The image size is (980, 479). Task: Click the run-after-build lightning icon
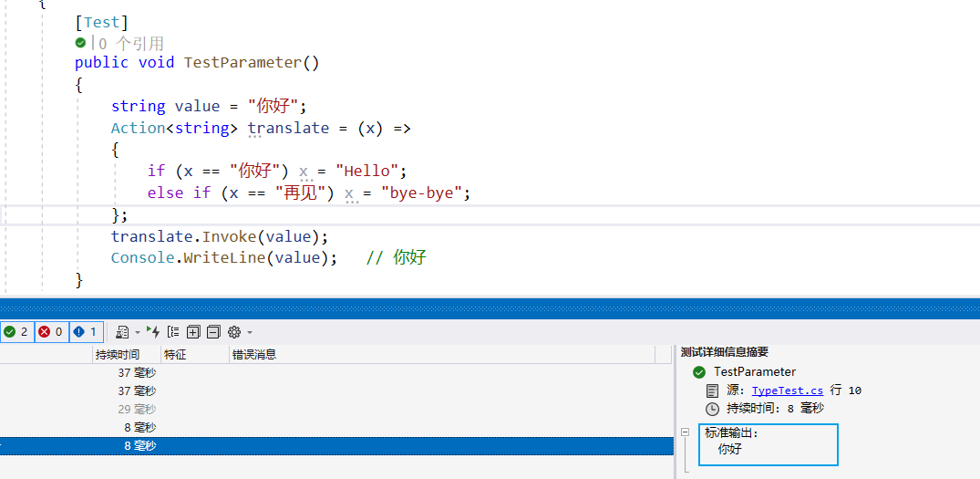(x=153, y=332)
